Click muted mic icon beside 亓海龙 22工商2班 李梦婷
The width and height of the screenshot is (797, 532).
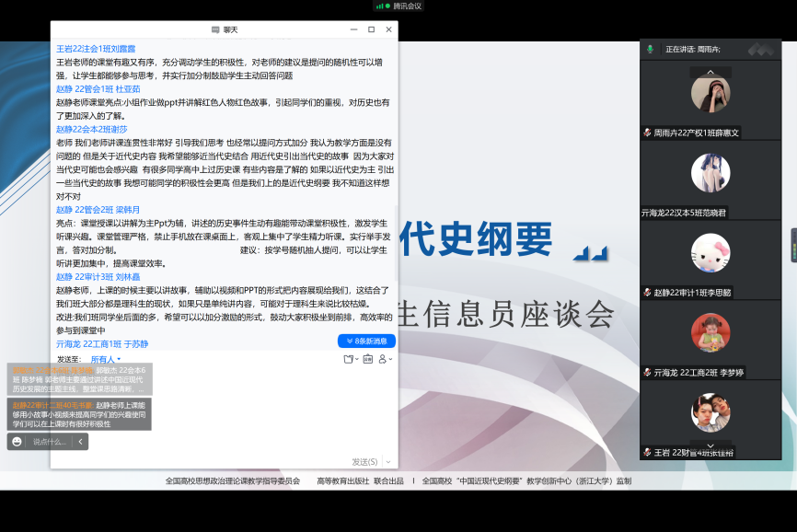tap(648, 373)
